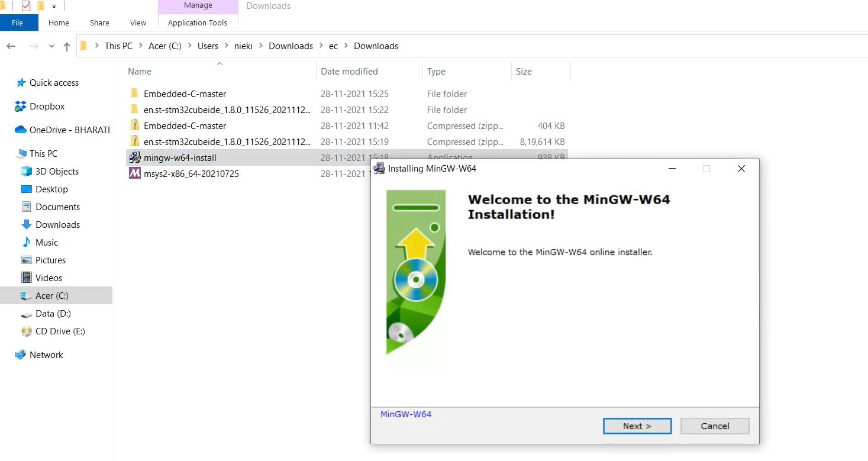Click the 404 KB size cell
The height and width of the screenshot is (461, 868).
[x=551, y=126]
